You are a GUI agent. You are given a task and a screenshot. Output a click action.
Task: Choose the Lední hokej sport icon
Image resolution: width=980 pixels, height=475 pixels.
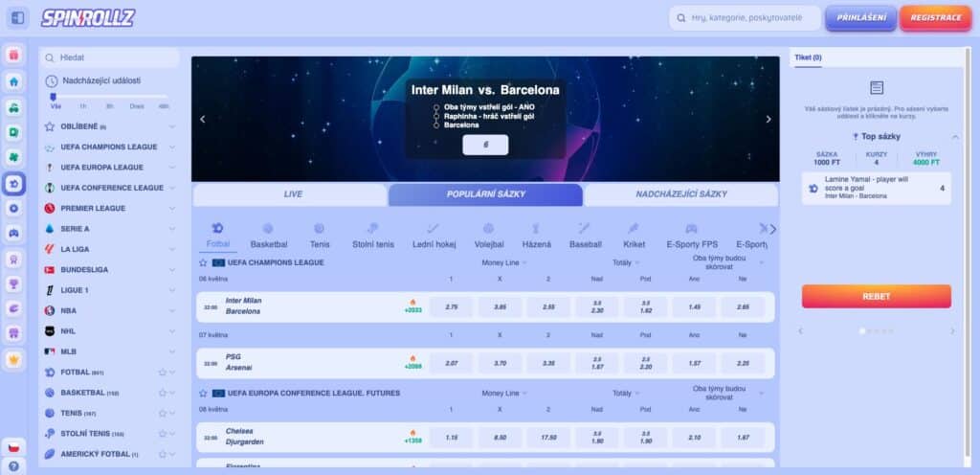(433, 229)
